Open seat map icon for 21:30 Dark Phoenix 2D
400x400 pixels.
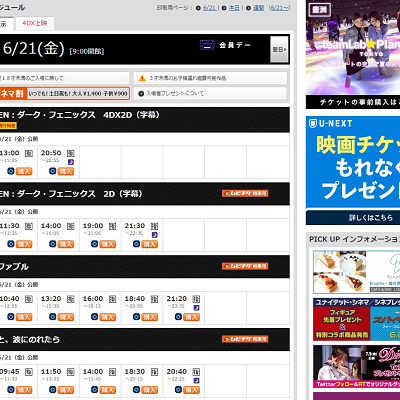pos(154,226)
